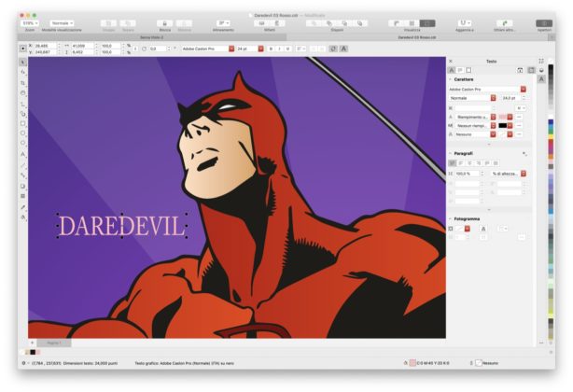573x392 pixels.
Task: Click the Opzioni altro icon in the toolbar
Action: [505, 23]
